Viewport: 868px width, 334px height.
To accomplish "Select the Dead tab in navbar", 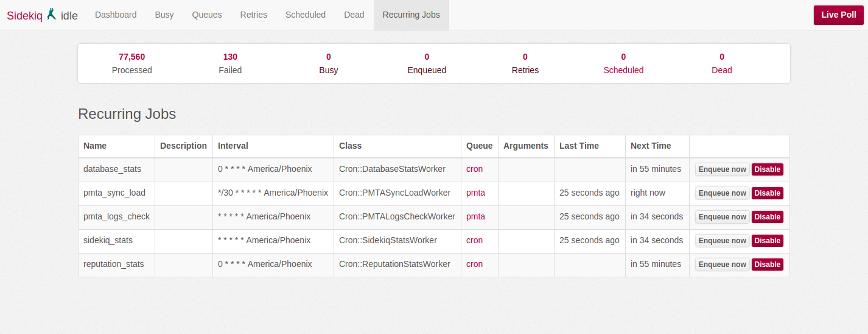I will click(x=354, y=15).
